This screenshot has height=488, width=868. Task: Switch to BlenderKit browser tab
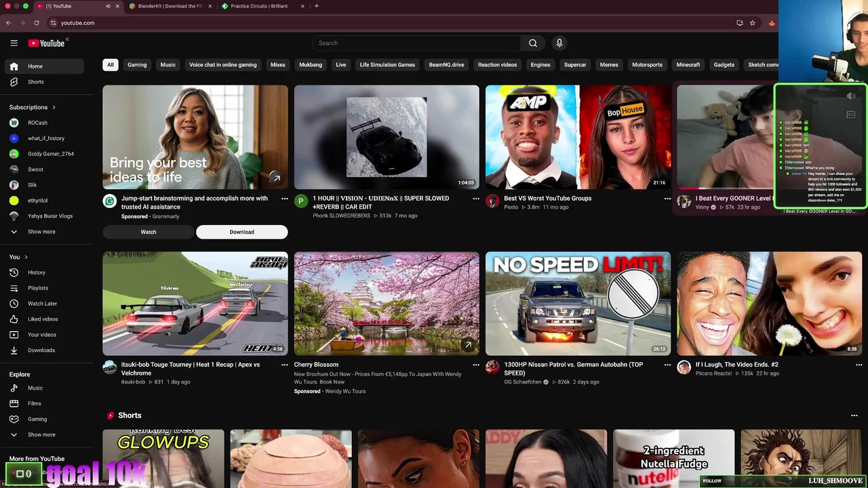click(x=170, y=6)
